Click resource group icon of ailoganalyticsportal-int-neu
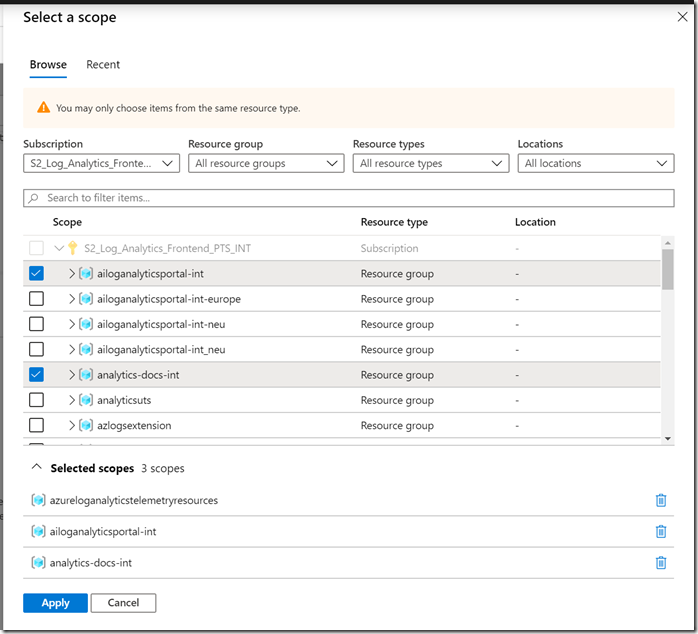 [86, 324]
